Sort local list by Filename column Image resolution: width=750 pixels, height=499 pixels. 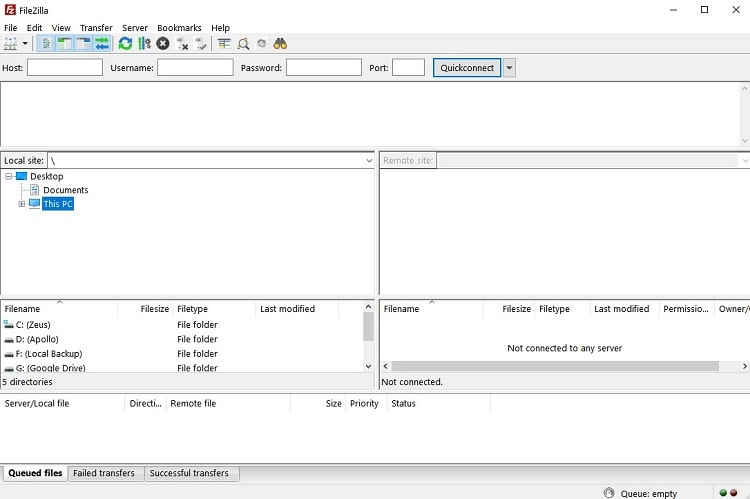tap(59, 309)
